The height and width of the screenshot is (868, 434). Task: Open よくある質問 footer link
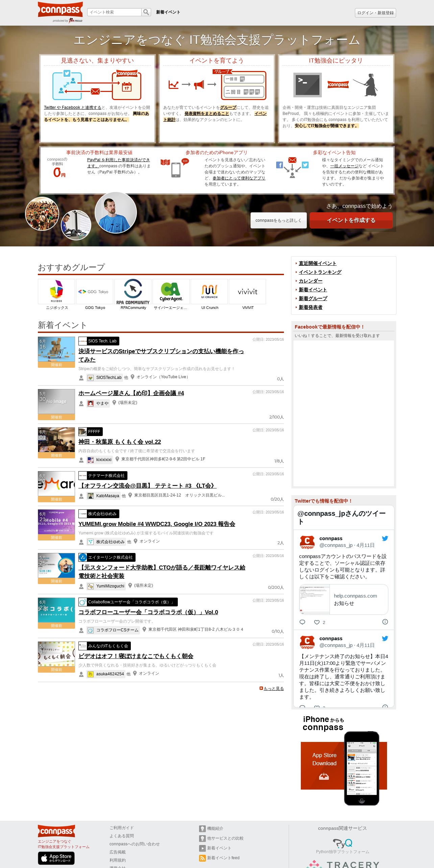pyautogui.click(x=122, y=836)
